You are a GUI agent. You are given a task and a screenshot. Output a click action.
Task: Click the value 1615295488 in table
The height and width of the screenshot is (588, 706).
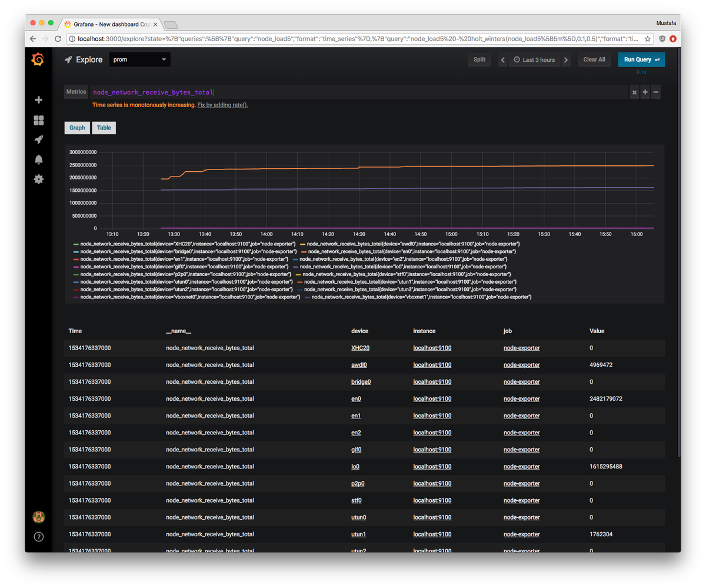tap(606, 466)
